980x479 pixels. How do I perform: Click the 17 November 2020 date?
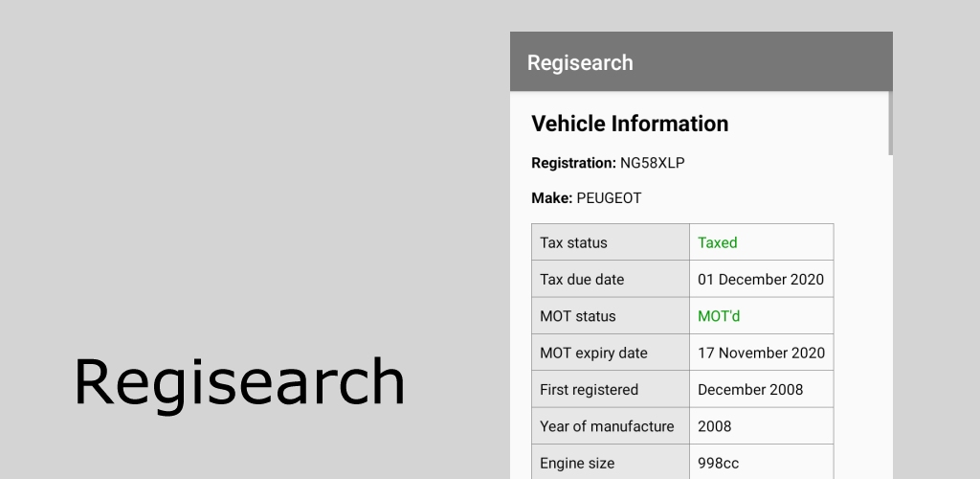[x=761, y=354]
